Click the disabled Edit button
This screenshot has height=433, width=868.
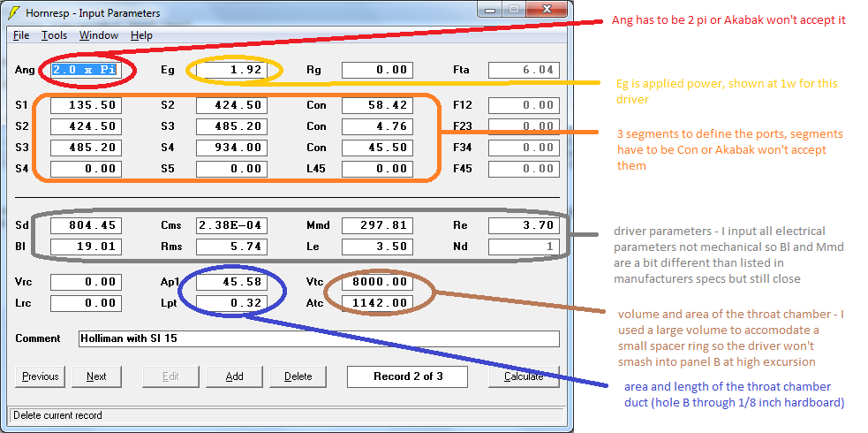click(x=170, y=376)
